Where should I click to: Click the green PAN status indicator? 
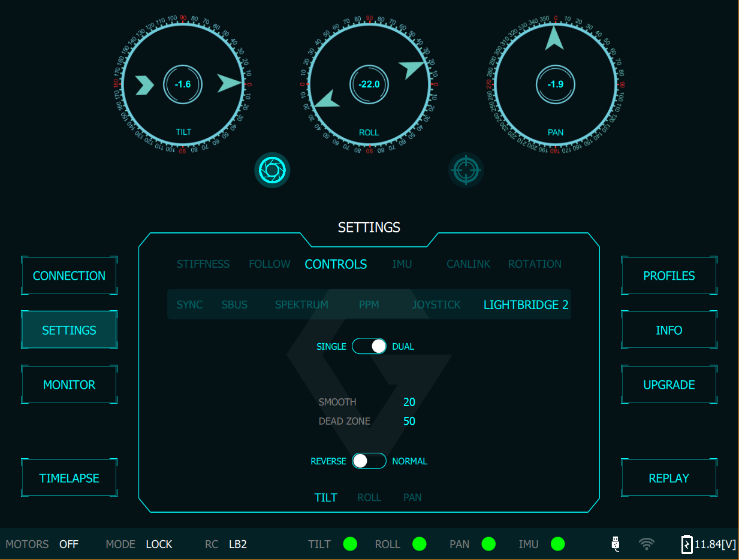(488, 544)
